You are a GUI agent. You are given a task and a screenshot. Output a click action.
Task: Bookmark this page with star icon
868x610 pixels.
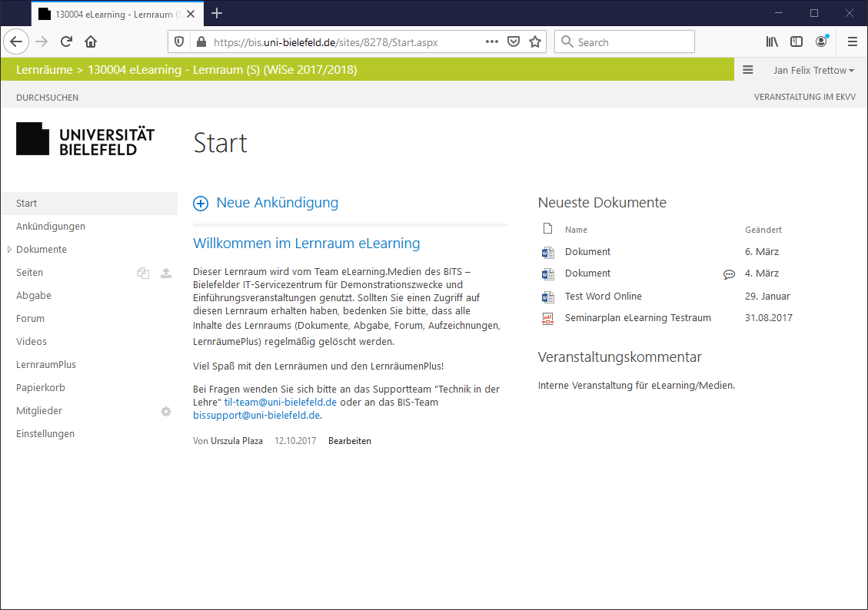coord(535,41)
